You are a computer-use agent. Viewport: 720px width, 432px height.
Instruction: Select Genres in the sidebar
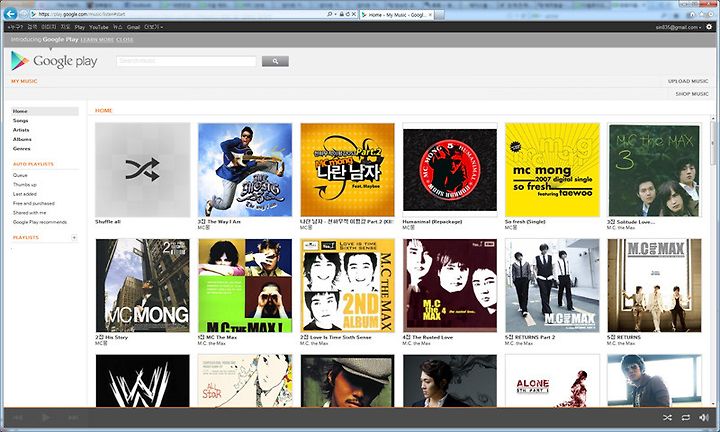[x=22, y=149]
